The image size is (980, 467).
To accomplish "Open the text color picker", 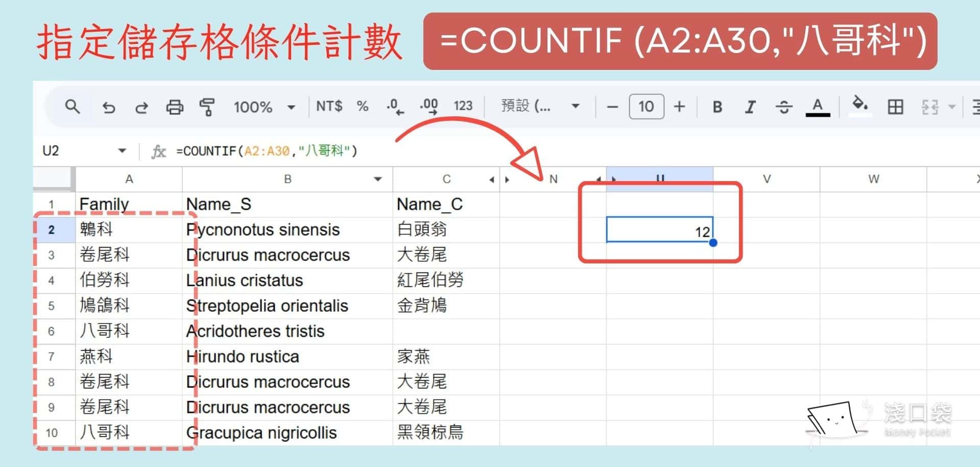I will [818, 107].
